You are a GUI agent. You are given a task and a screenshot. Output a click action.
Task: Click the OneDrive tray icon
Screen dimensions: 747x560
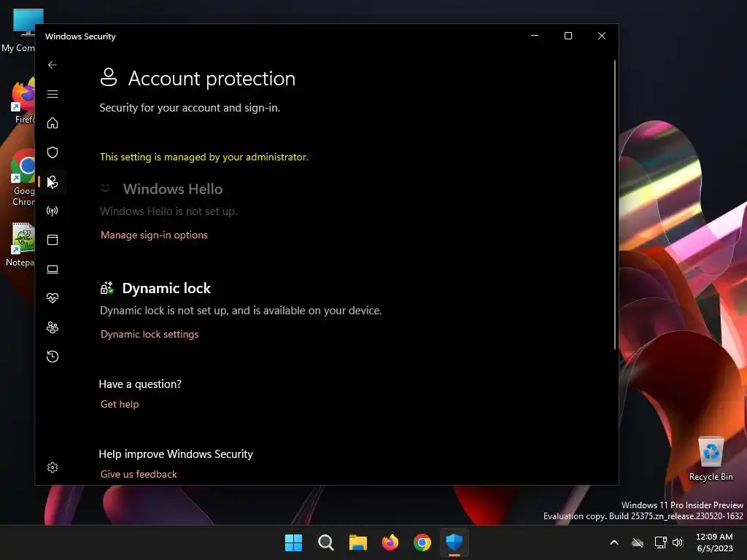[638, 542]
